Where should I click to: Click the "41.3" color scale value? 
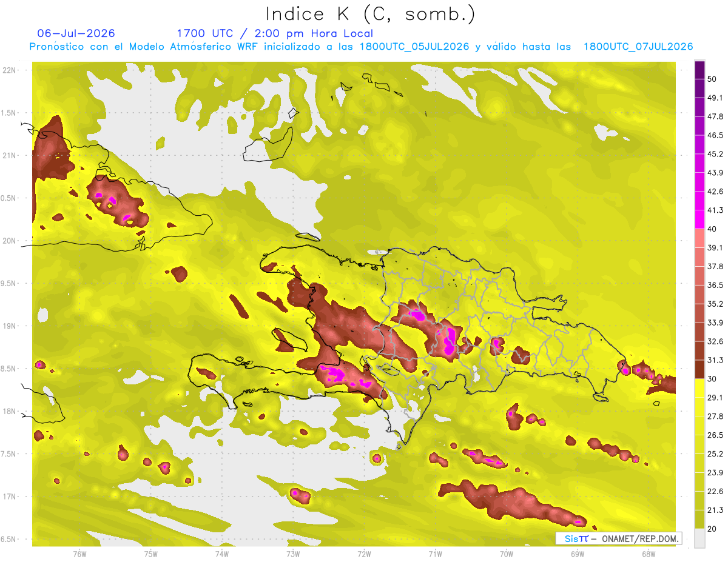[x=715, y=210]
